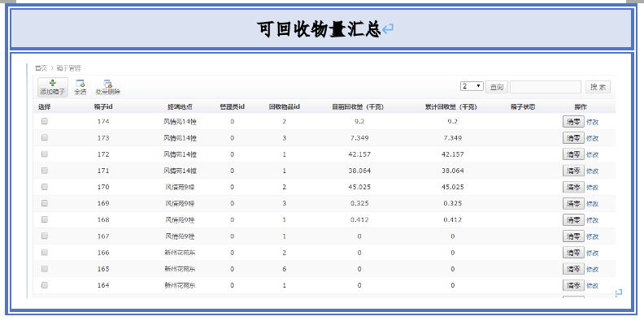The width and height of the screenshot is (644, 325).
Task: Click the 目前回收量 column header
Action: 358,106
